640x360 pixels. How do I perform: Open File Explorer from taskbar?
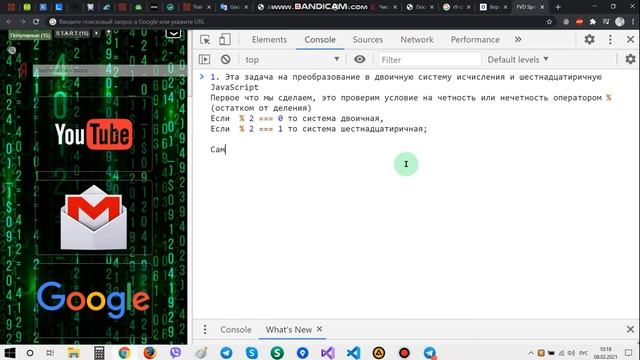point(73,353)
